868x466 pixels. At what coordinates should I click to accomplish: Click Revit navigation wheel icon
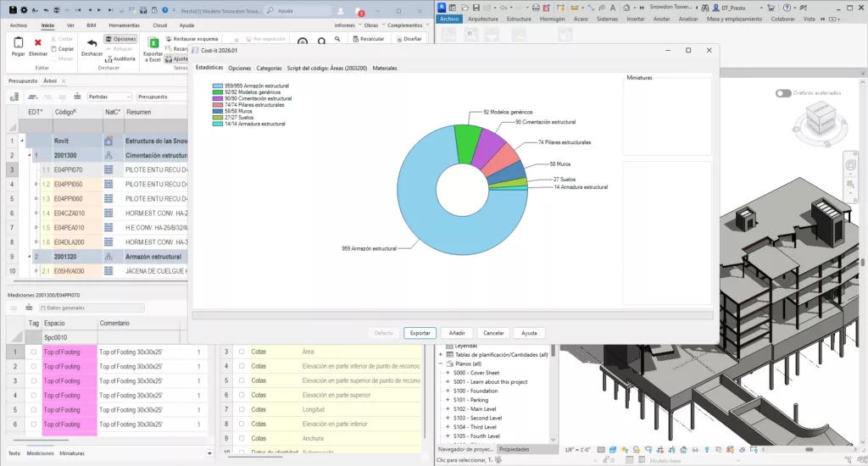point(851,165)
